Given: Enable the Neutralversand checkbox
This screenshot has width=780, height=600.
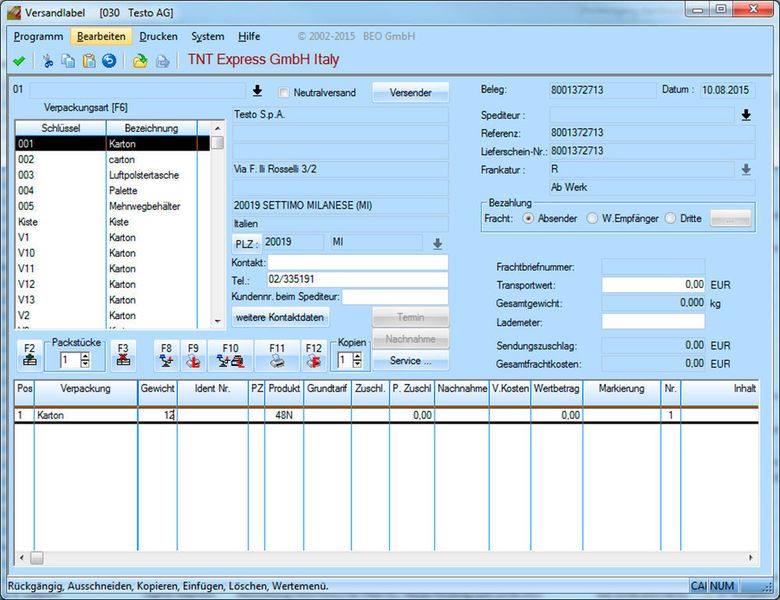Looking at the screenshot, I should [x=284, y=93].
